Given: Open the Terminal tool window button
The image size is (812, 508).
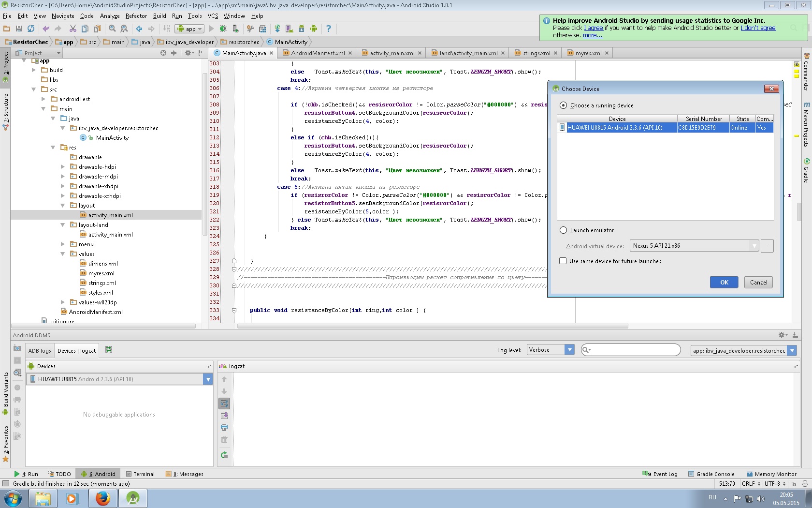Looking at the screenshot, I should click(140, 474).
